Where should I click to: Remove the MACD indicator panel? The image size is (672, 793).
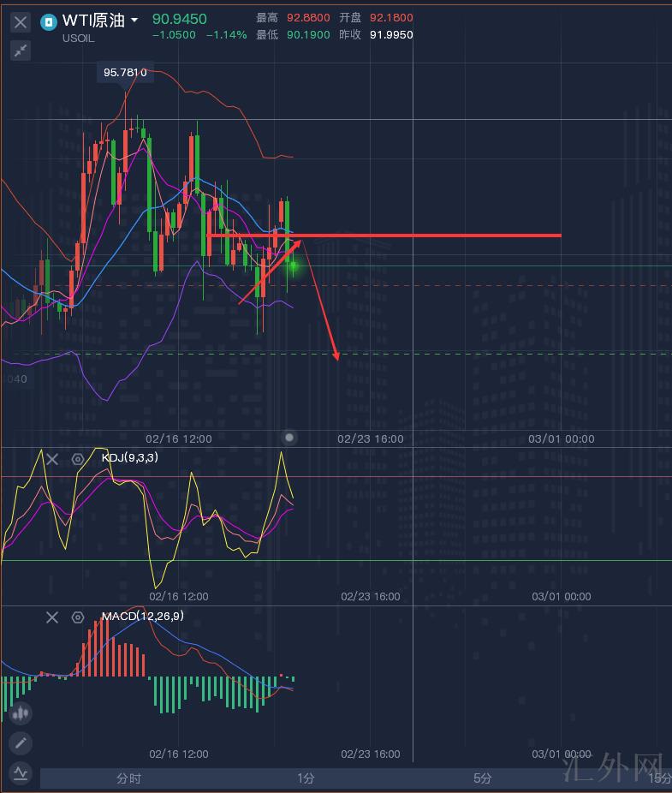(x=52, y=617)
